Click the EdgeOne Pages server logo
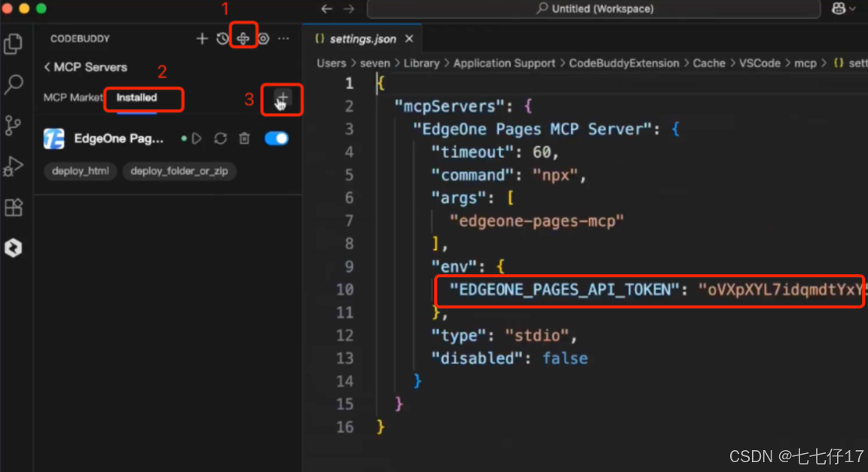This screenshot has width=868, height=472. [53, 139]
